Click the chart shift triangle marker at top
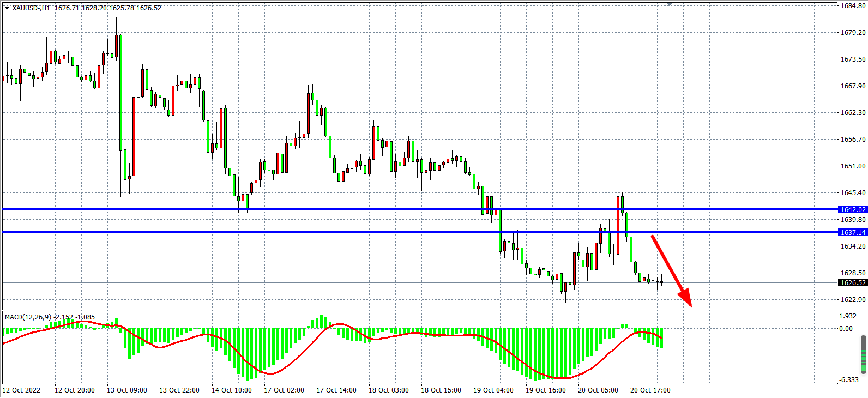868x398 pixels. click(x=669, y=4)
